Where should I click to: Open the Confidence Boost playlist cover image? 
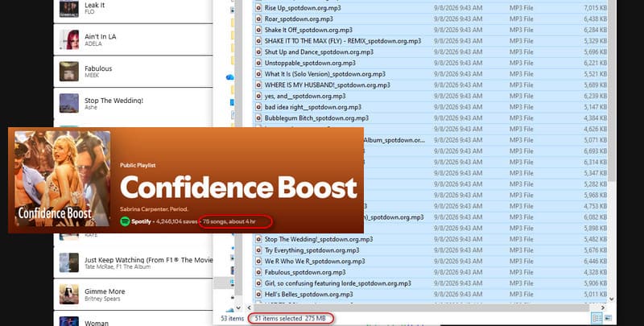point(63,179)
